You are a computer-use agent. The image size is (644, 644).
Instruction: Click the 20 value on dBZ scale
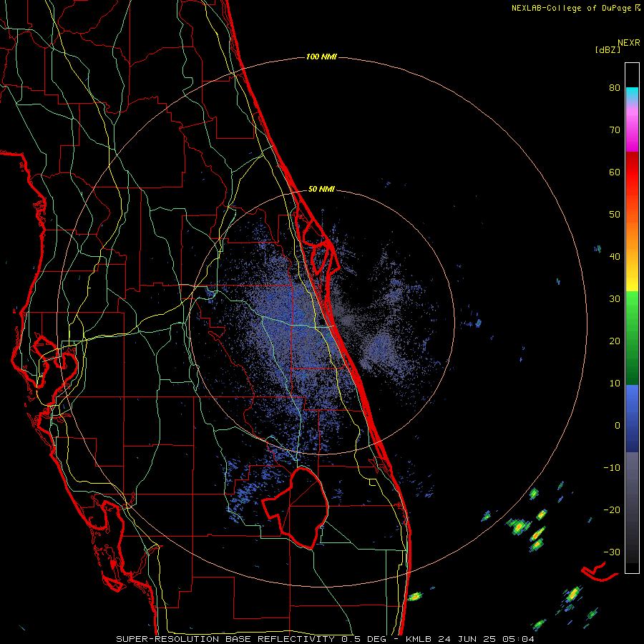[615, 341]
